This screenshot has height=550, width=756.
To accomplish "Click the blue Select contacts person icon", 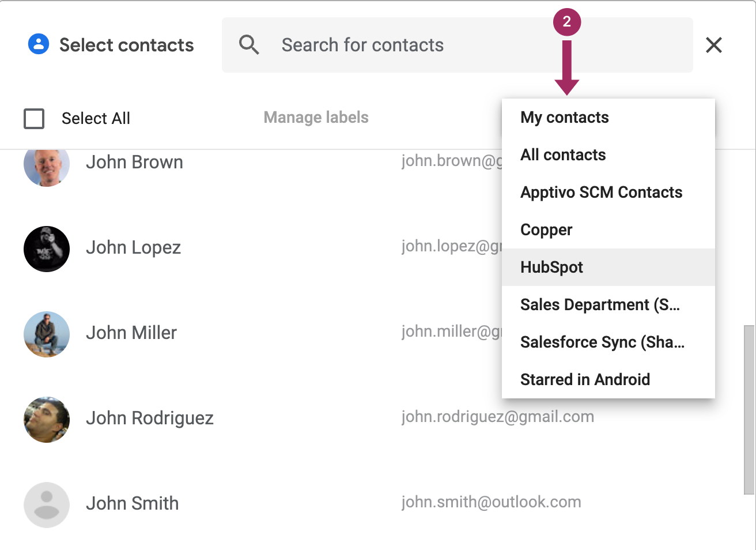I will click(39, 44).
